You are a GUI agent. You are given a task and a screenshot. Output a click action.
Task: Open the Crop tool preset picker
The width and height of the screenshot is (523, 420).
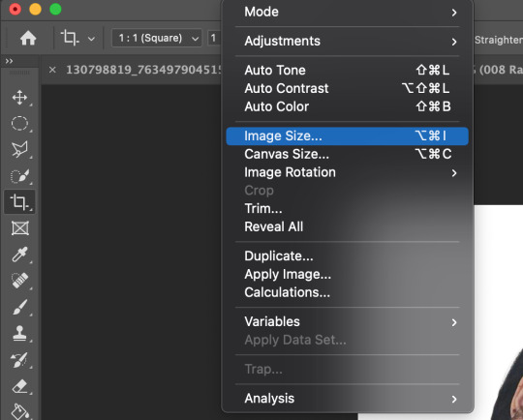pos(91,39)
